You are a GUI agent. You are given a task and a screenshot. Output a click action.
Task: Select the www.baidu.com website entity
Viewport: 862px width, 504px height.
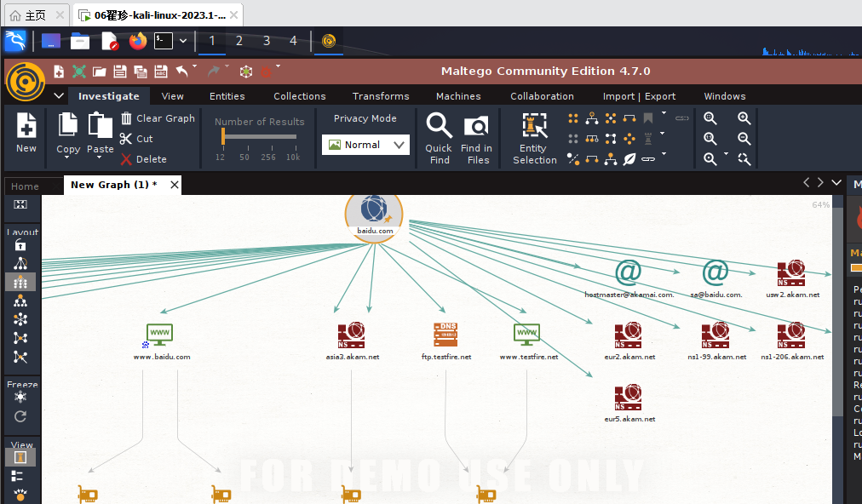(x=160, y=341)
